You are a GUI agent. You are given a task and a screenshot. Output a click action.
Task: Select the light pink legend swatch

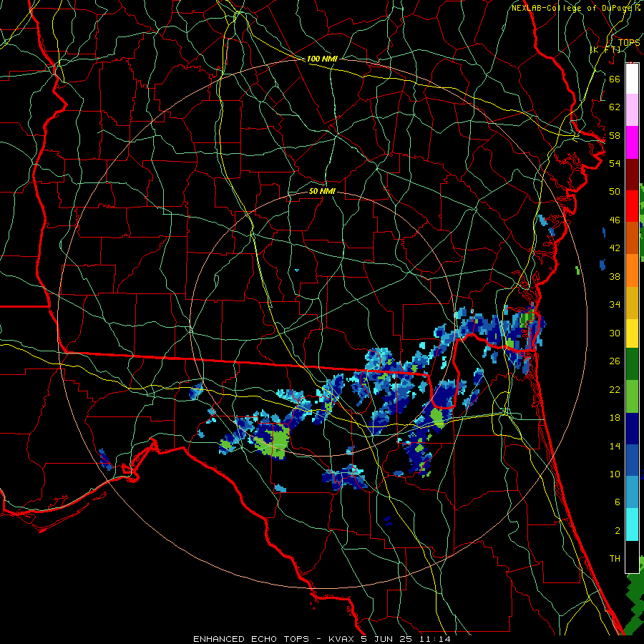tap(632, 110)
